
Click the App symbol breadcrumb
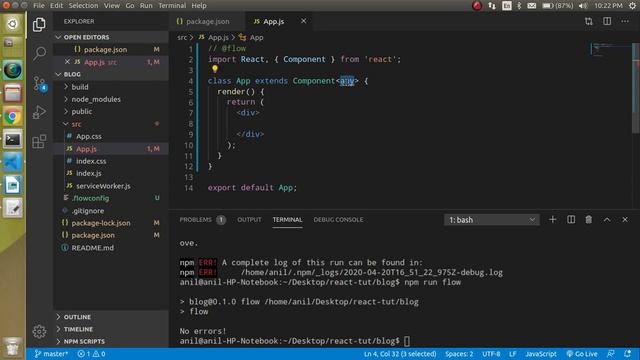click(x=251, y=38)
